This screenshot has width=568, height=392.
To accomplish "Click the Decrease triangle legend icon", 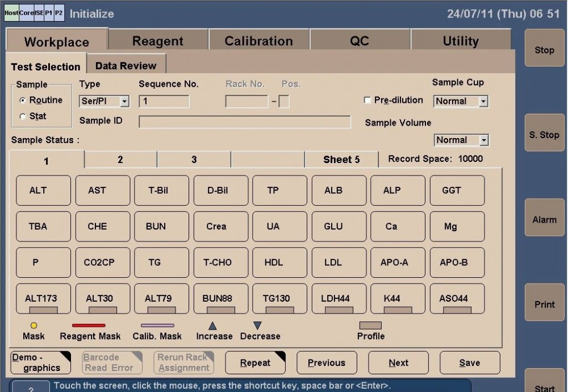I will (x=257, y=326).
